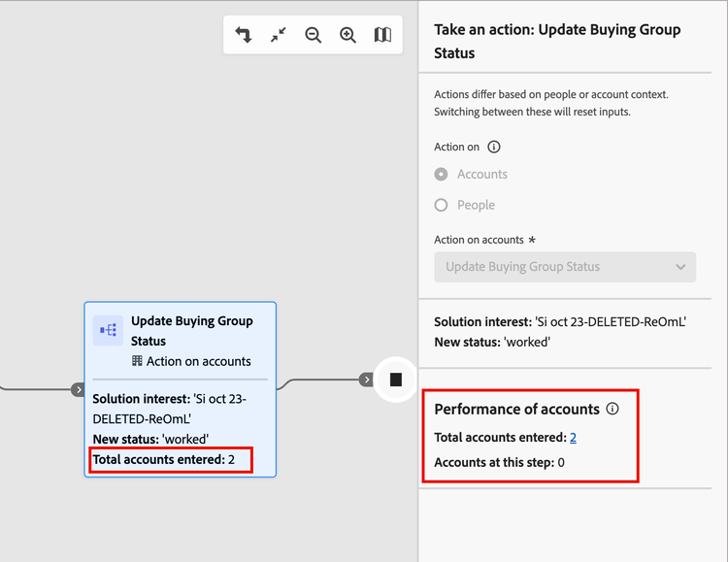
Task: Click info icon next to Performance of accounts
Action: 612,409
